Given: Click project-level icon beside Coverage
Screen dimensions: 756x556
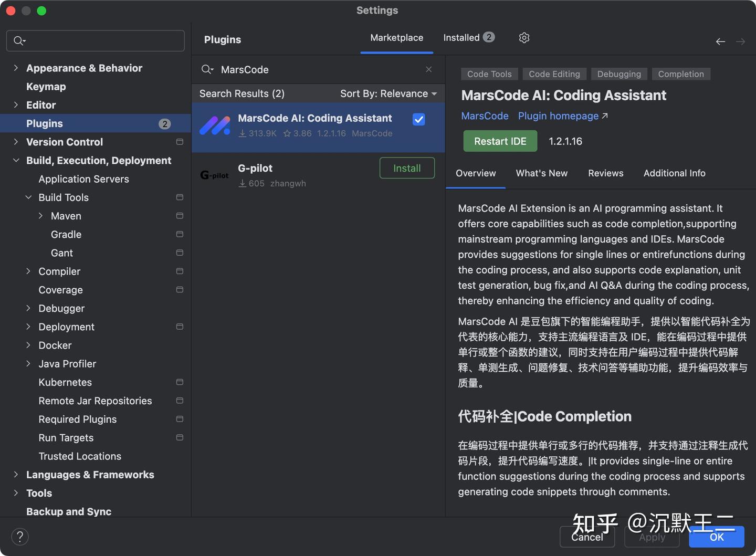Looking at the screenshot, I should click(x=180, y=290).
